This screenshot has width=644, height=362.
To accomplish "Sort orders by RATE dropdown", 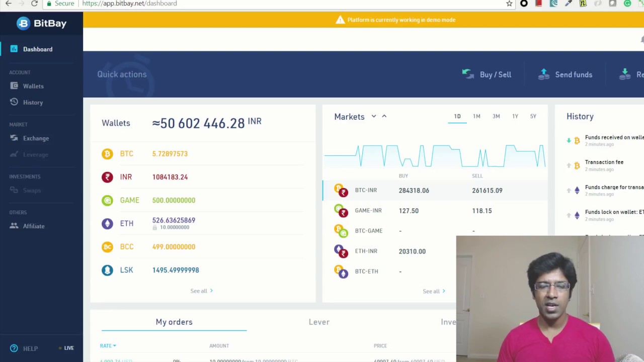I will coord(108,346).
